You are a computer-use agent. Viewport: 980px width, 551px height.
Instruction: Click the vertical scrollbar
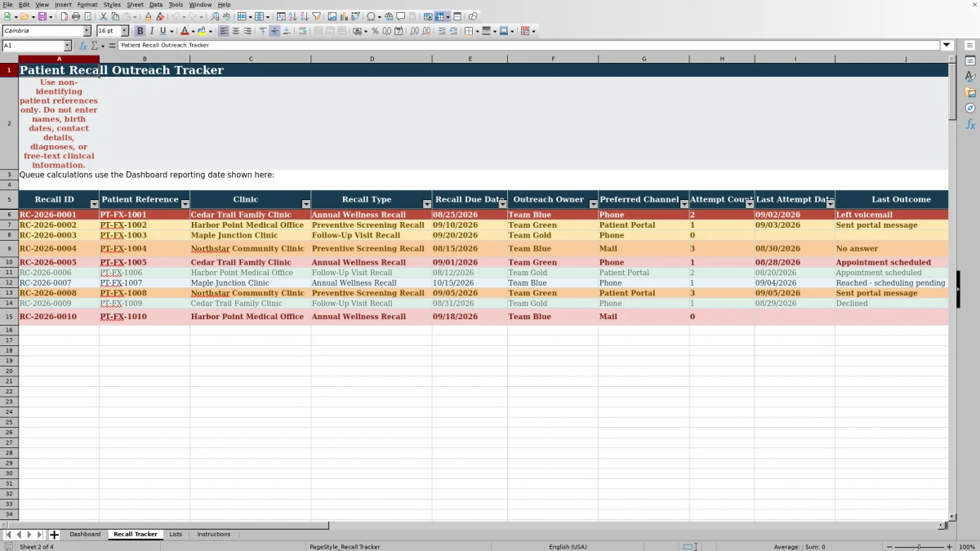coord(952,286)
